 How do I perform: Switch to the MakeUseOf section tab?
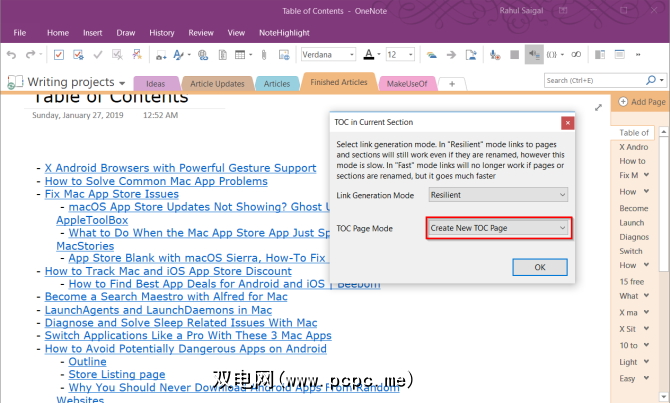pos(406,84)
